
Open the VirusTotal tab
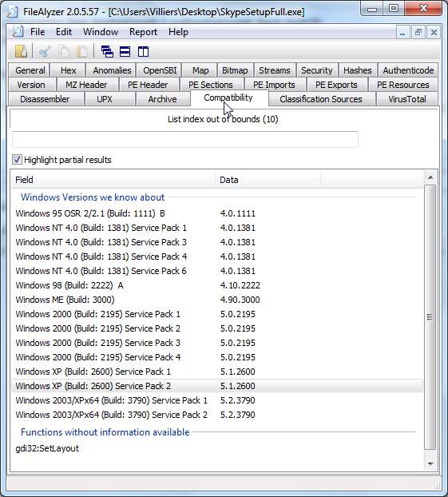coord(407,99)
